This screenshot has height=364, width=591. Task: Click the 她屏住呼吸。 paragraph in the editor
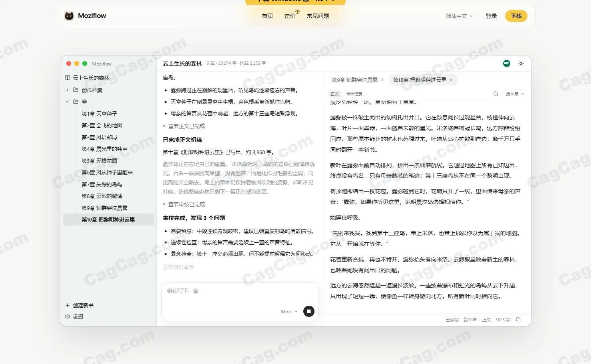[346, 218]
